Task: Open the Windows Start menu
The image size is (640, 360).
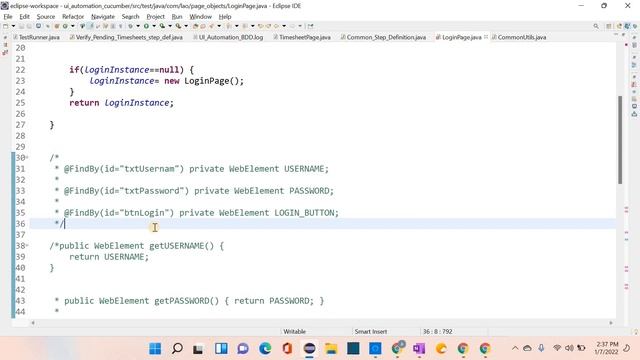Action: (x=155, y=349)
